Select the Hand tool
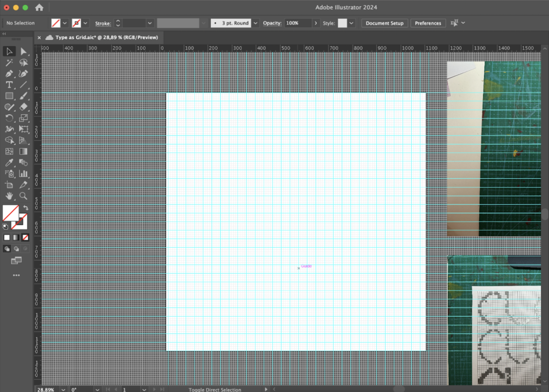The height and width of the screenshot is (392, 549). tap(9, 196)
